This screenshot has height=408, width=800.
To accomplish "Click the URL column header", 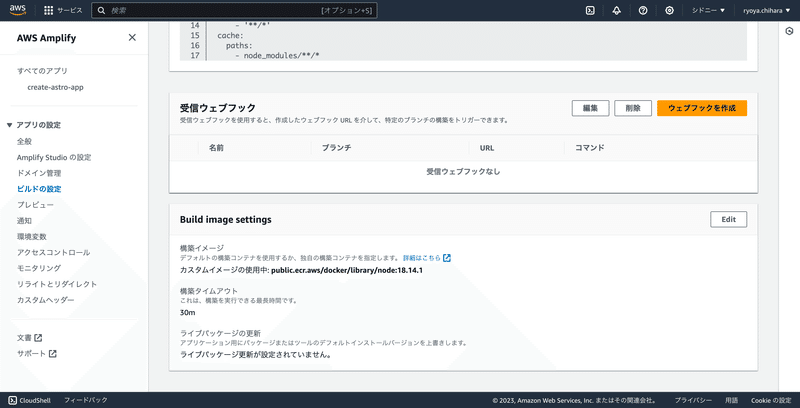I will point(487,148).
